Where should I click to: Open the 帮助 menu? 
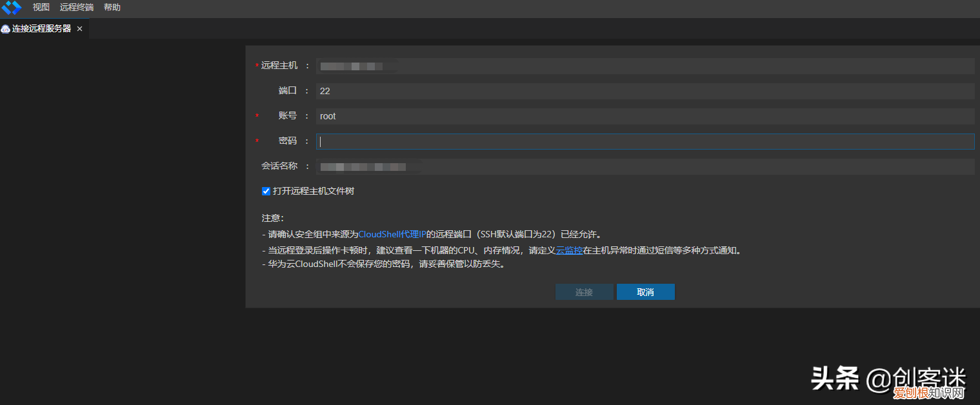[x=111, y=7]
